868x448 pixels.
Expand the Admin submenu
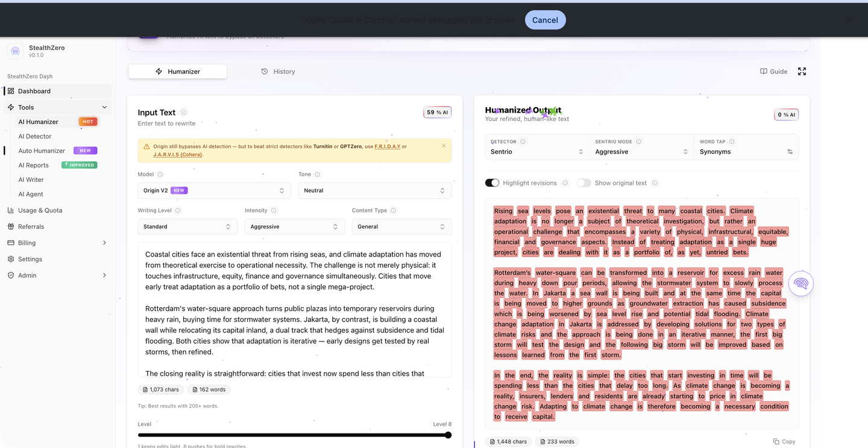[104, 275]
